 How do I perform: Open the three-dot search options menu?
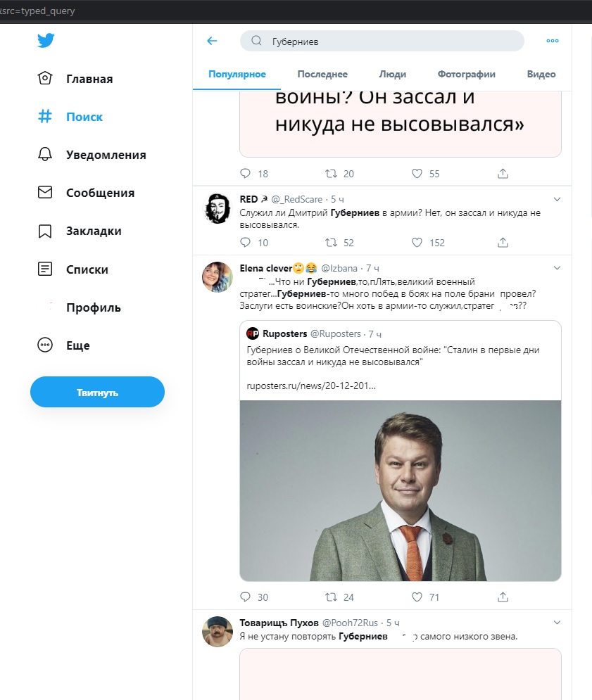click(x=553, y=41)
